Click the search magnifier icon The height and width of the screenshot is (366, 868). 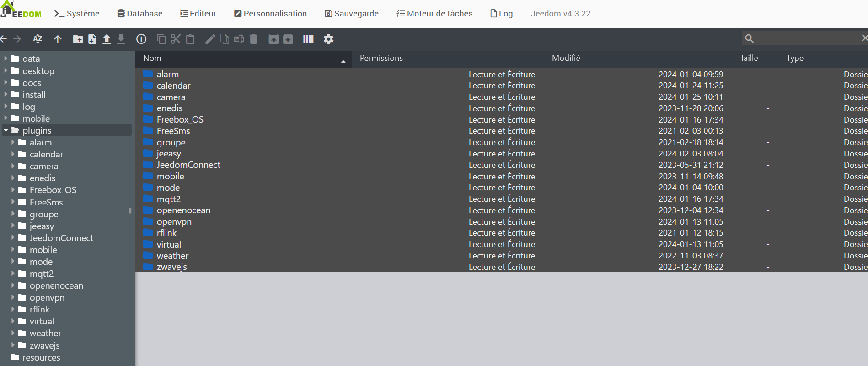749,38
